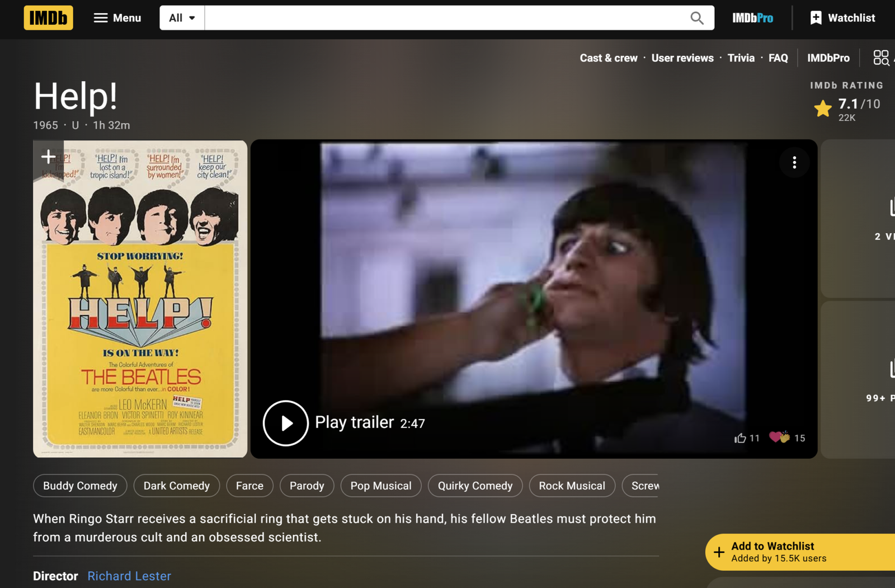
Task: Open the FAQ page
Action: 778,58
